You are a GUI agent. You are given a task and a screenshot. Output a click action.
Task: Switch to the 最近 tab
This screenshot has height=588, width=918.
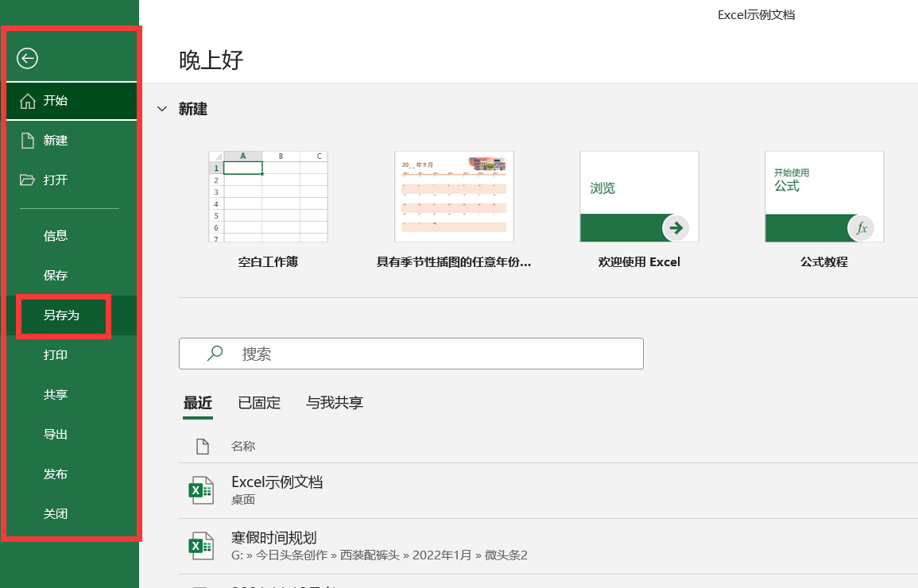tap(198, 403)
